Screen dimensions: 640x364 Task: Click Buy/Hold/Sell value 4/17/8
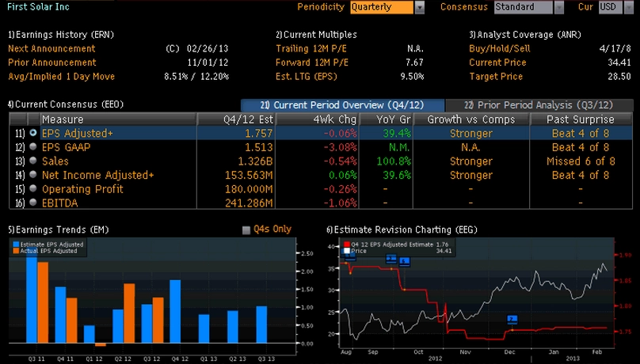[615, 48]
